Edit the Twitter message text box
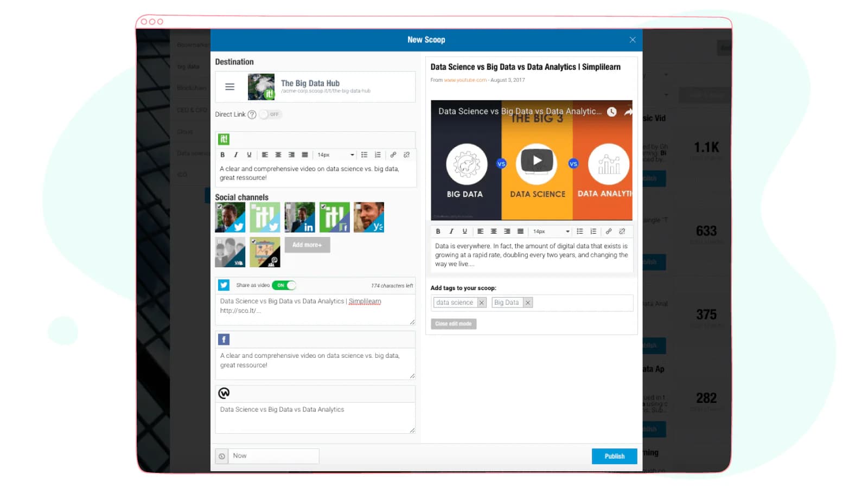868x488 pixels. pyautogui.click(x=315, y=310)
